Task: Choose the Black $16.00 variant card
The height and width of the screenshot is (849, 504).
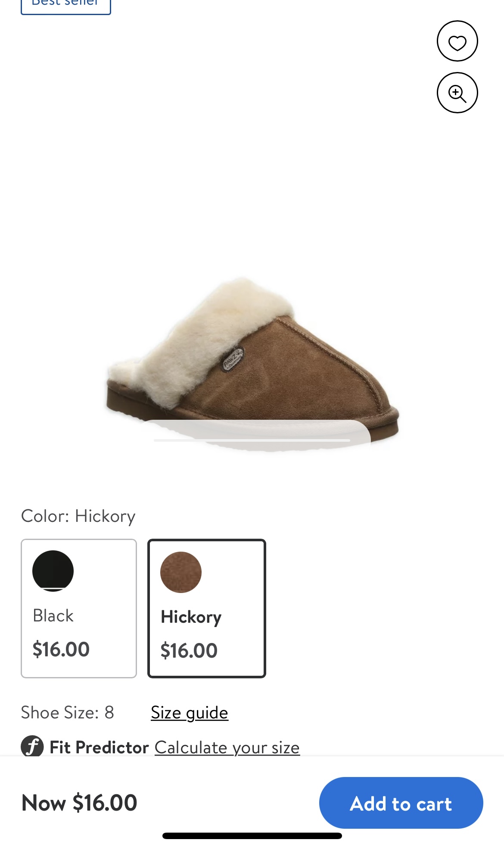Action: [x=79, y=609]
